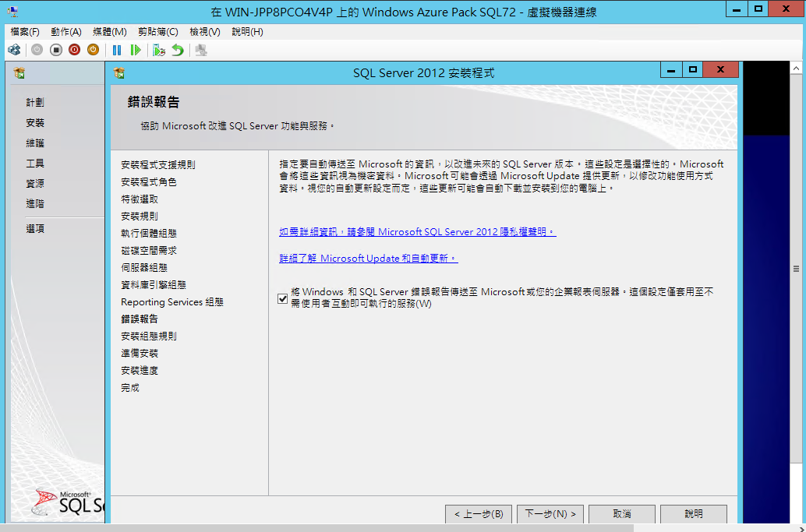Viewport: 806px width, 532px height.
Task: Continue with the 下一步(N) button
Action: [x=550, y=514]
